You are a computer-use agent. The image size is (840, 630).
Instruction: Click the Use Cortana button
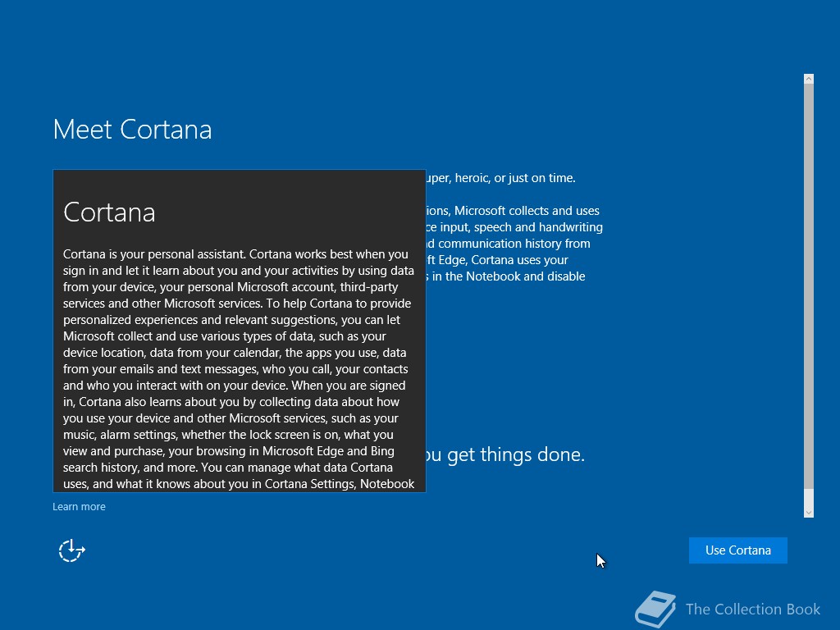pyautogui.click(x=737, y=550)
